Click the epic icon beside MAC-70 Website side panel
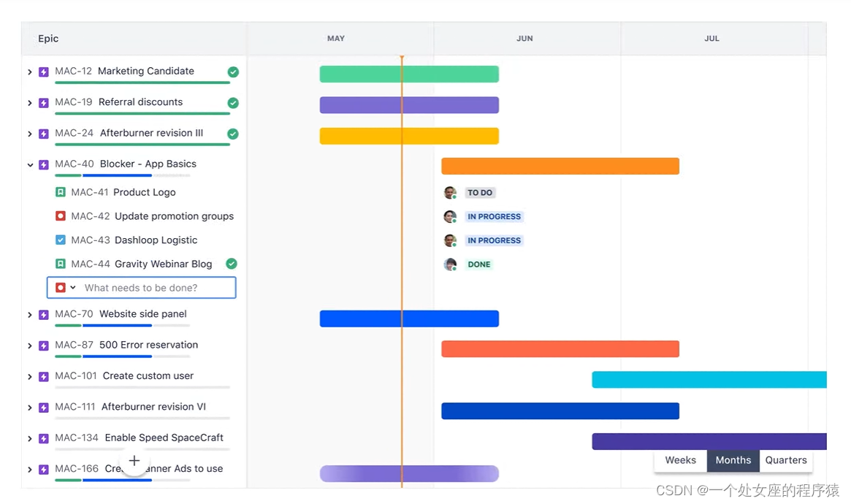 (x=43, y=313)
